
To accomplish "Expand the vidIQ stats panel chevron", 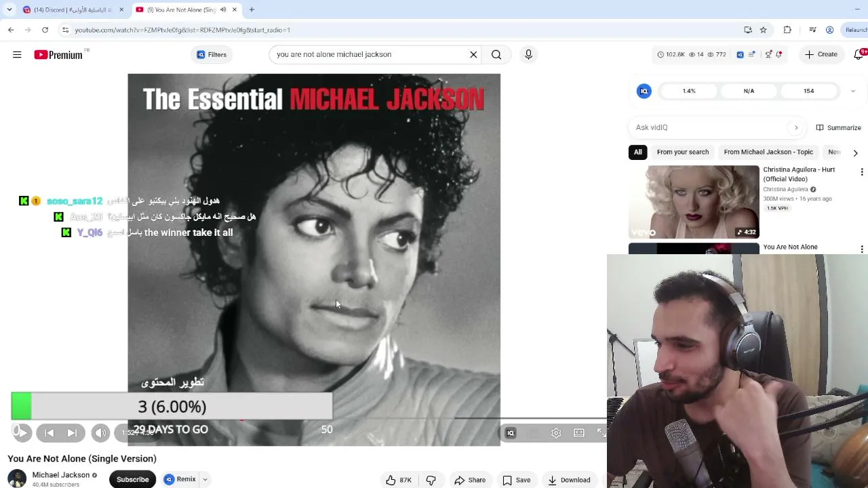I will pyautogui.click(x=853, y=91).
